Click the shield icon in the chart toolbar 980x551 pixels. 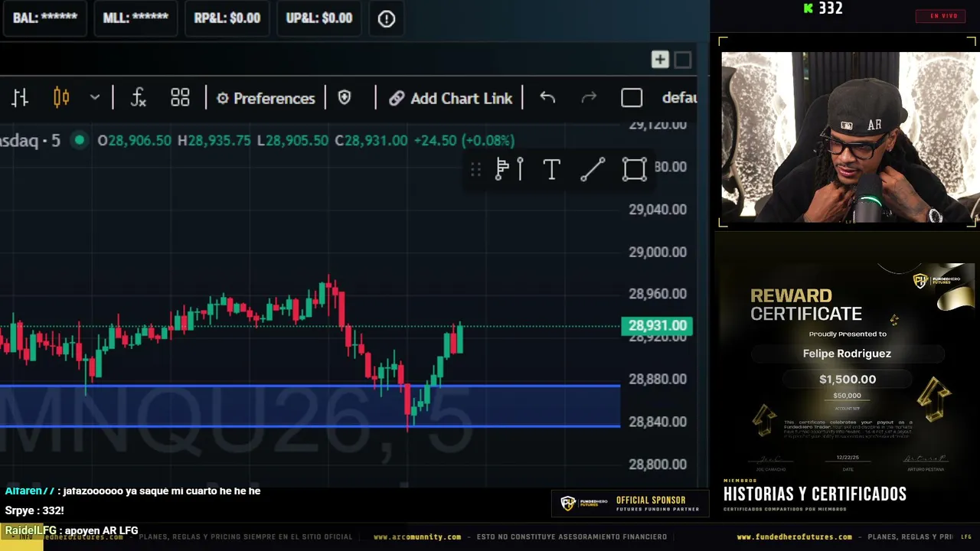point(345,98)
